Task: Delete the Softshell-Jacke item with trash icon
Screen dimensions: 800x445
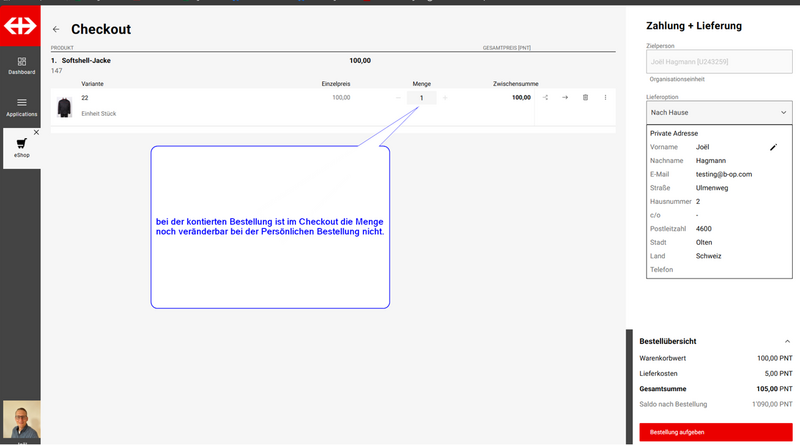Action: click(x=585, y=98)
